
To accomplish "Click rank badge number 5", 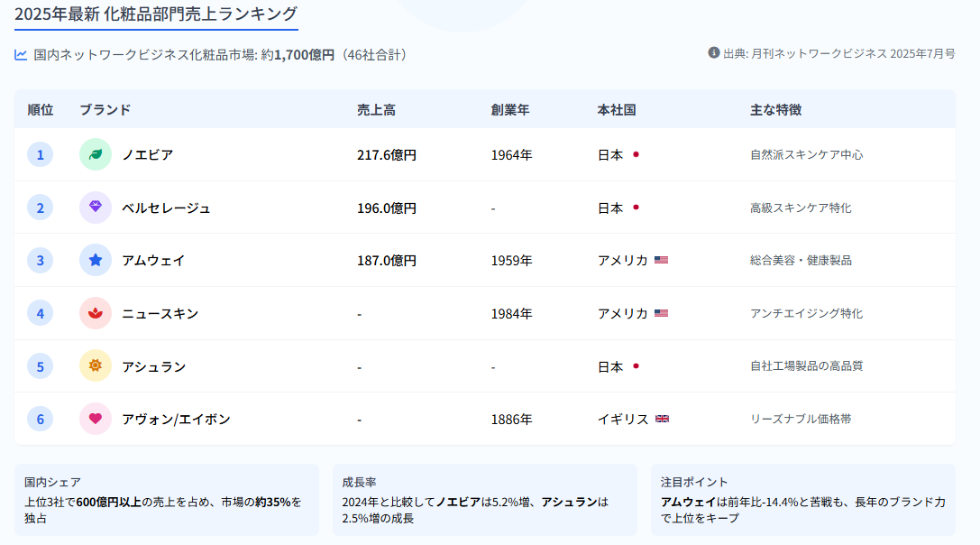I will coord(40,366).
